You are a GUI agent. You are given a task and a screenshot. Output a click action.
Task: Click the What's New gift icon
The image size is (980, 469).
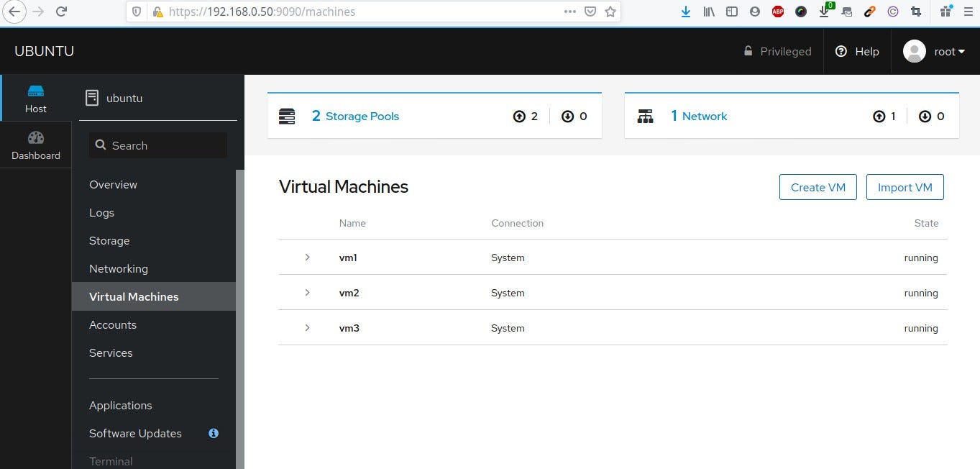click(x=945, y=11)
